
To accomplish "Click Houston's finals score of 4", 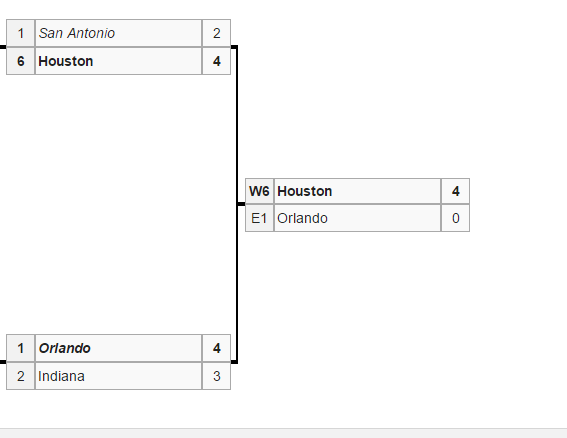I will [456, 191].
